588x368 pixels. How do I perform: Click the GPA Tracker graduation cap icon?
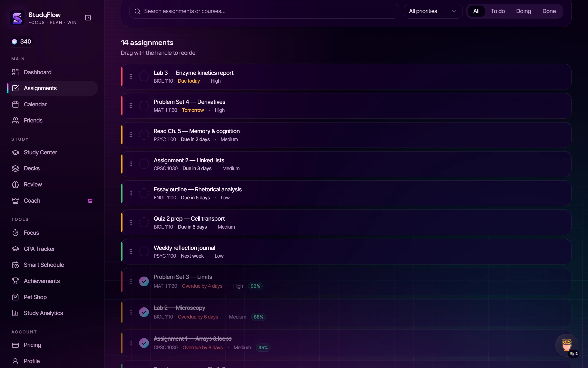pyautogui.click(x=15, y=249)
